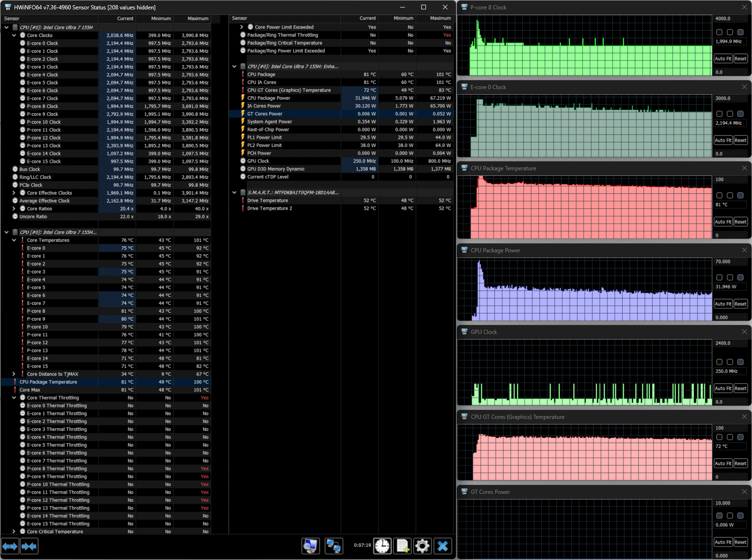Collapse the S.M.A.R.T. drive sensor group
Screen dimensions: 752x560
click(234, 193)
